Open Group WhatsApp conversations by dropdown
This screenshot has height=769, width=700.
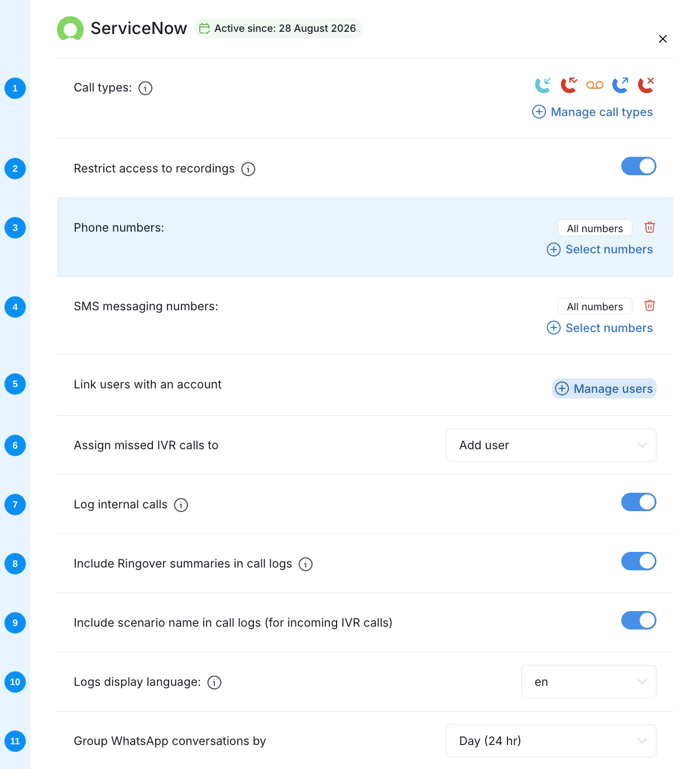(551, 741)
